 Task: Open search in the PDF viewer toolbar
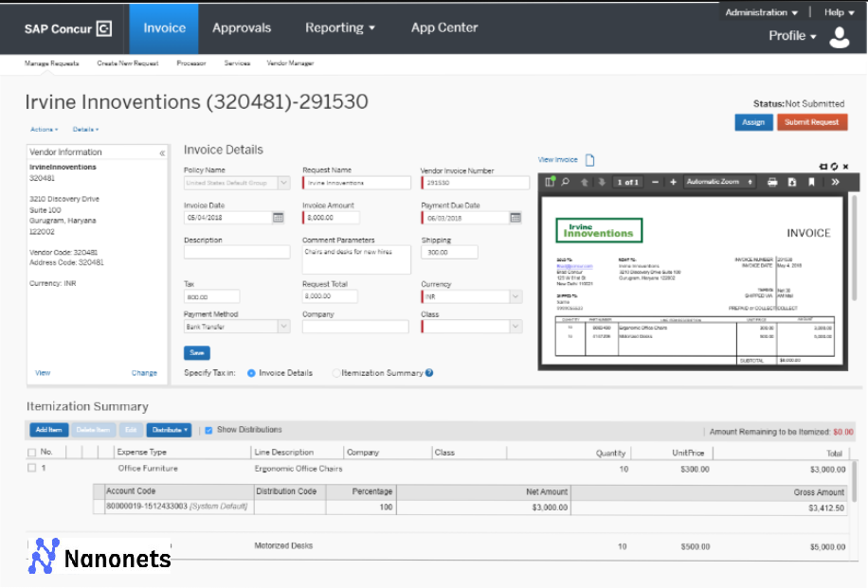click(x=565, y=182)
